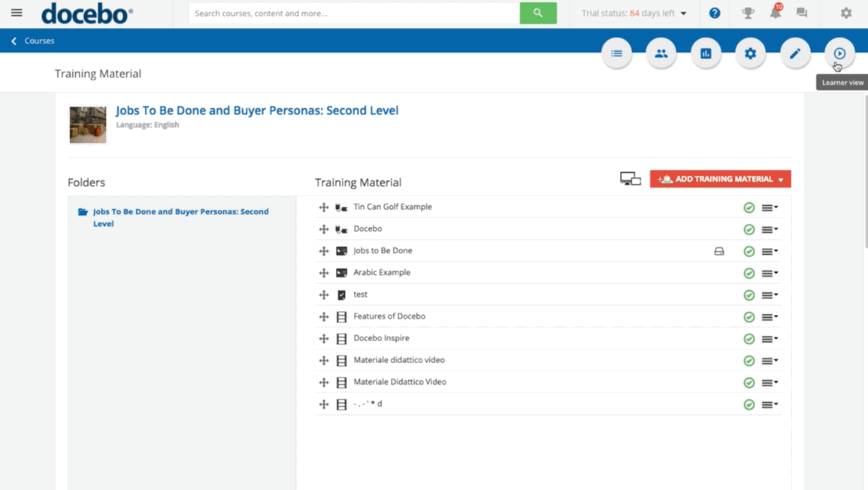Viewport: 868px width, 490px height.
Task: Open the hamburger main menu
Action: click(17, 12)
